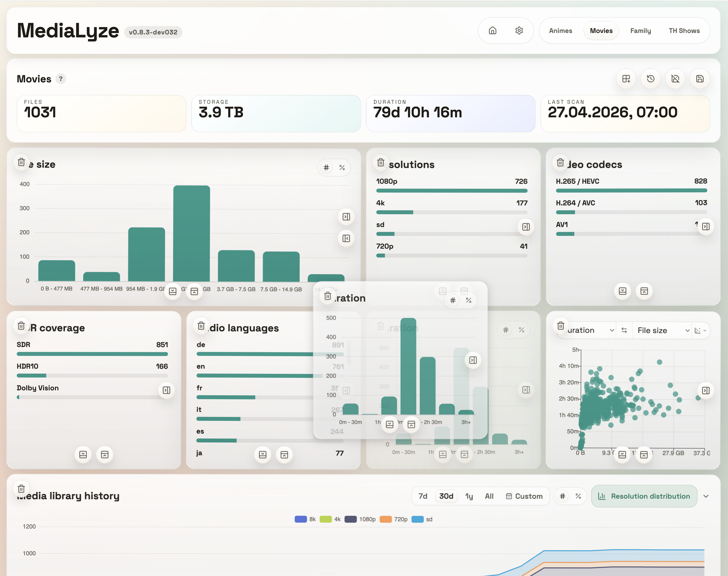Delete the scatter plot widget
728x576 pixels.
[561, 326]
